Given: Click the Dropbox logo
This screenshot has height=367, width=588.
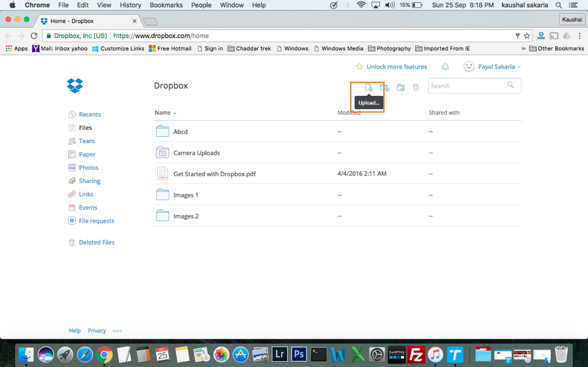Looking at the screenshot, I should click(75, 86).
